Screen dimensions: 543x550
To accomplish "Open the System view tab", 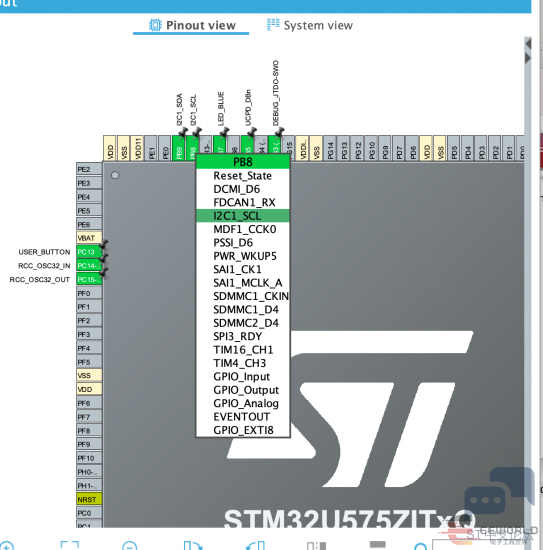I will pos(310,26).
